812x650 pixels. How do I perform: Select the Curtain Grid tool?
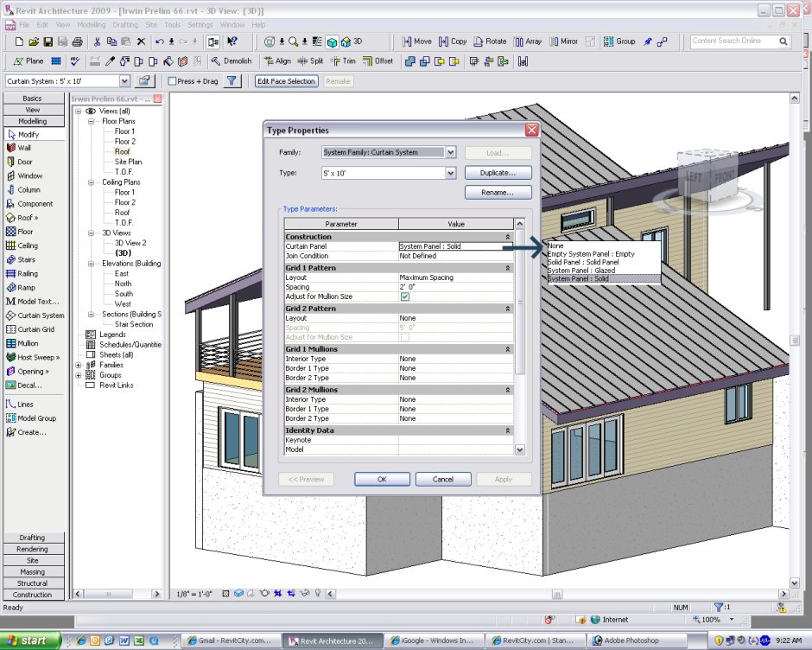pos(30,329)
